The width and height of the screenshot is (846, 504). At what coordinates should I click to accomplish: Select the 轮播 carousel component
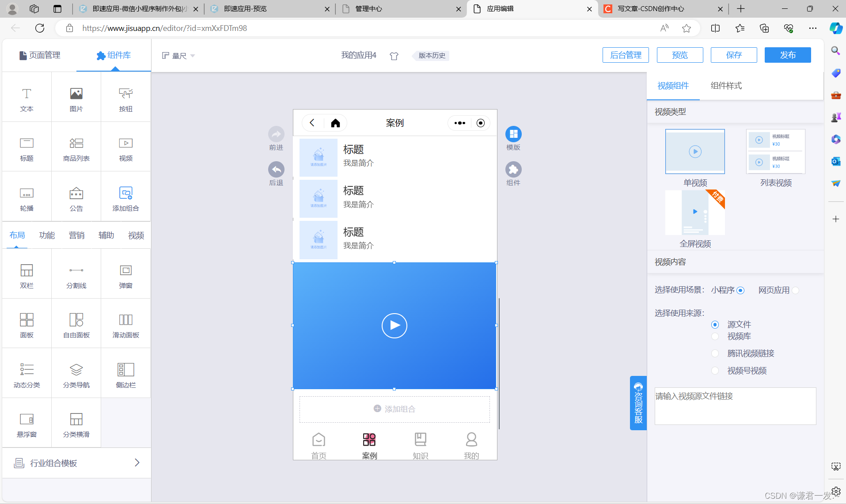(27, 198)
